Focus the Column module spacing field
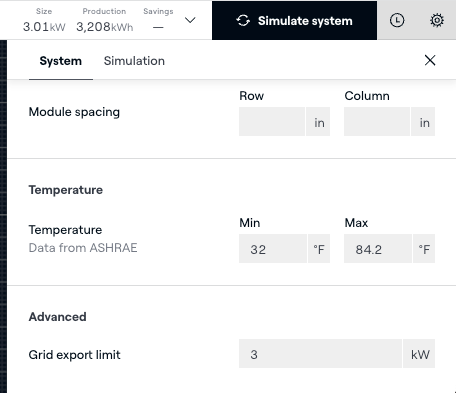Screen dimensions: 456x393 click(377, 122)
